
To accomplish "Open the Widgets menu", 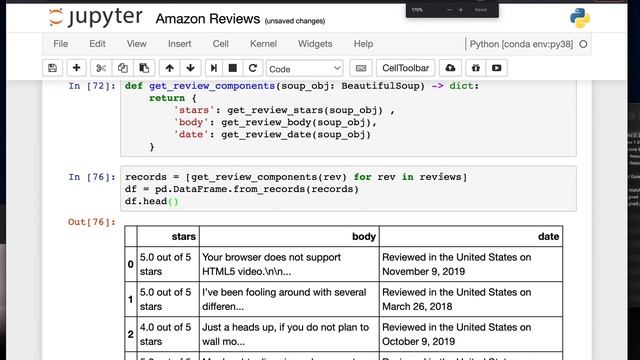I will [315, 44].
